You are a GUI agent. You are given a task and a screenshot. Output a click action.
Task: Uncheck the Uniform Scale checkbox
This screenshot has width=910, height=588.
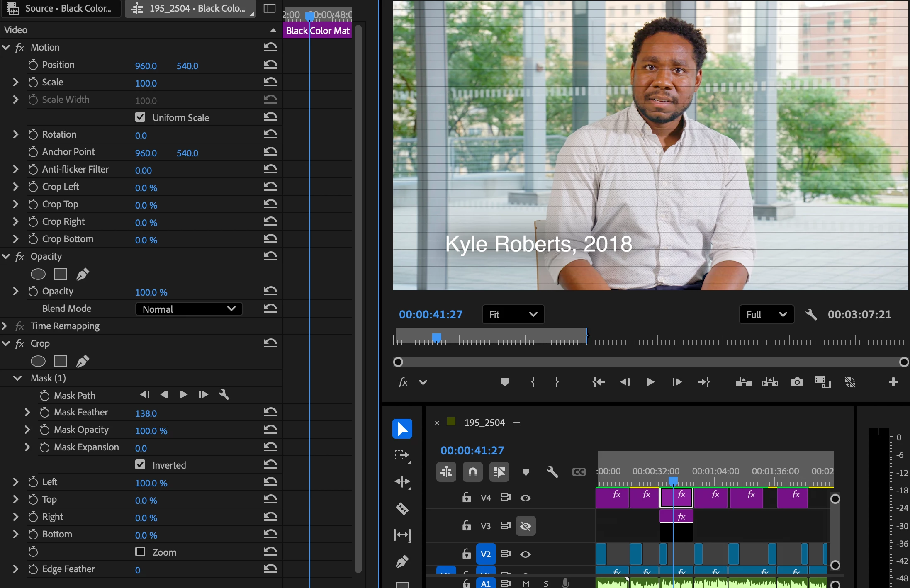[x=140, y=117]
